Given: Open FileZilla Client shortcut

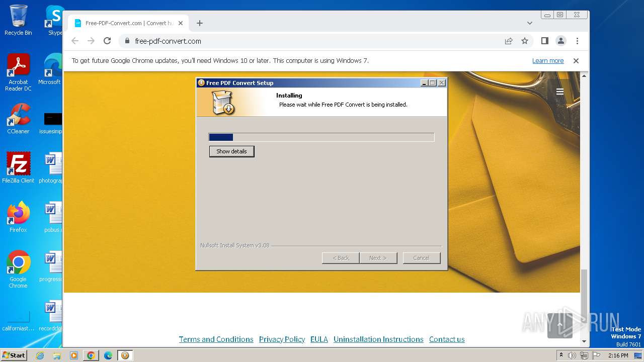Looking at the screenshot, I should point(18,167).
